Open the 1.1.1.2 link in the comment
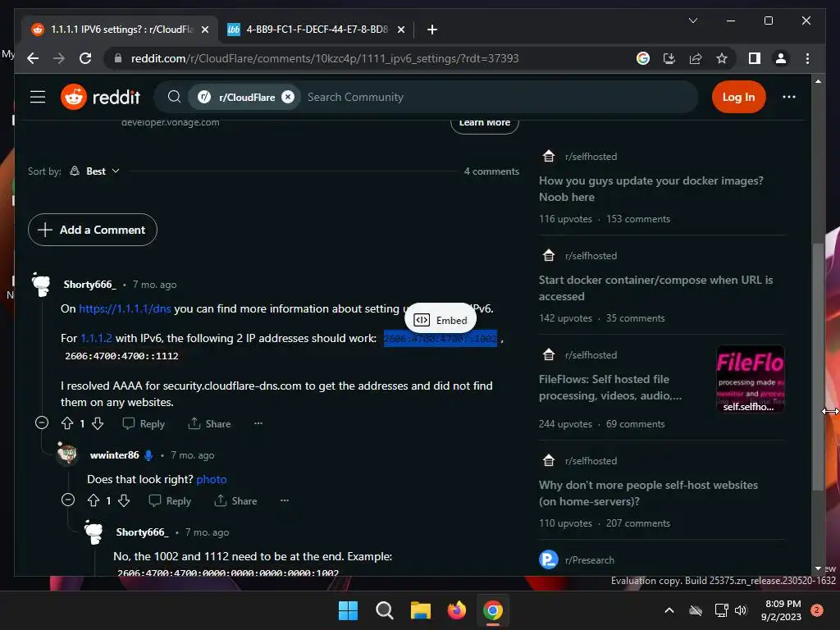The width and height of the screenshot is (840, 630). pyautogui.click(x=97, y=338)
